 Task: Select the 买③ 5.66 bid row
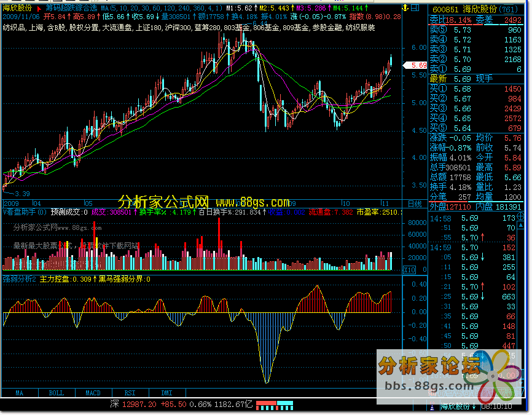475,109
